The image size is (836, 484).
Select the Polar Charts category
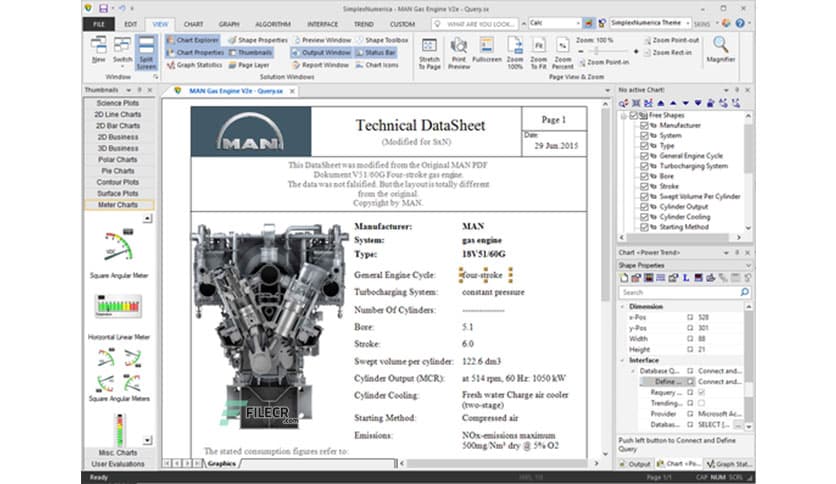click(117, 159)
